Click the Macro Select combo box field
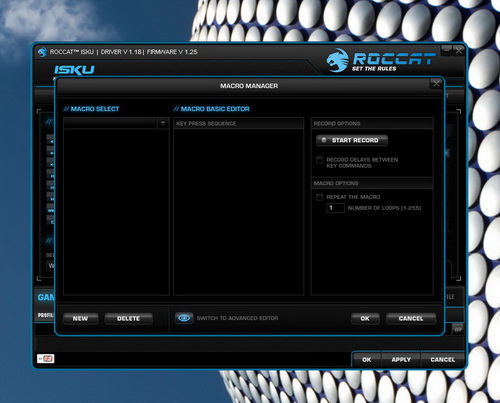 coord(116,123)
